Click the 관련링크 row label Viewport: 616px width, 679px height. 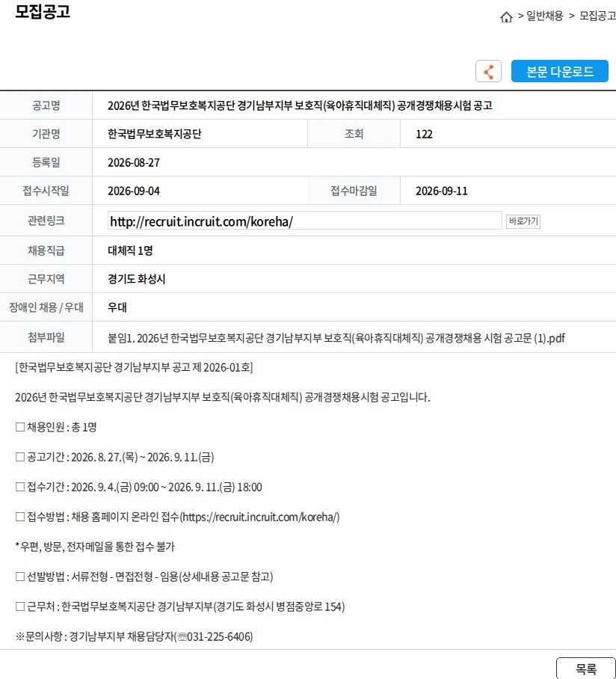(x=46, y=221)
